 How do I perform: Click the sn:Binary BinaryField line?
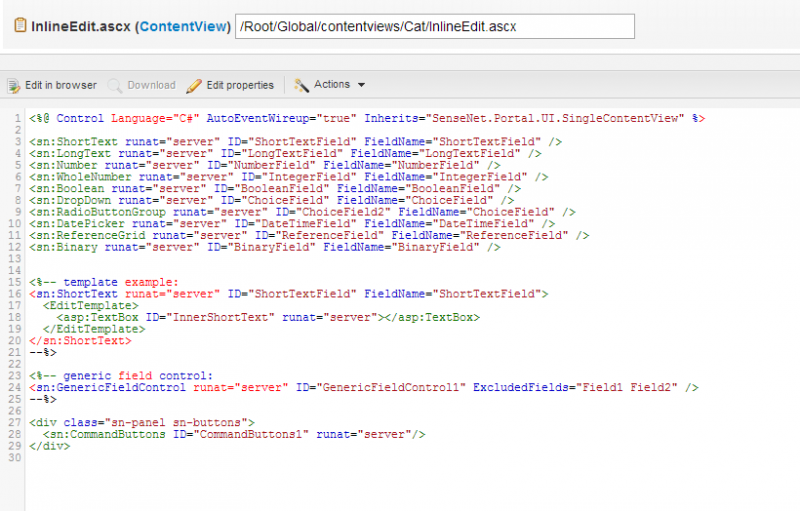point(265,247)
